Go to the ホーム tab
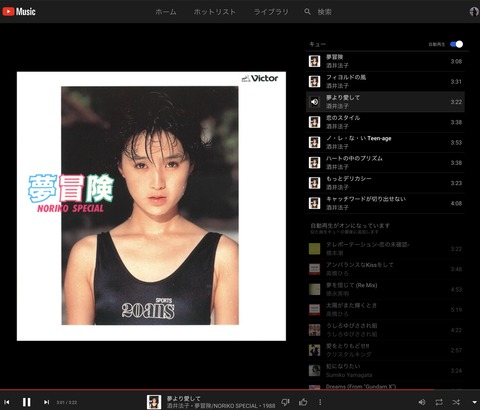The height and width of the screenshot is (410, 480). coord(166,12)
